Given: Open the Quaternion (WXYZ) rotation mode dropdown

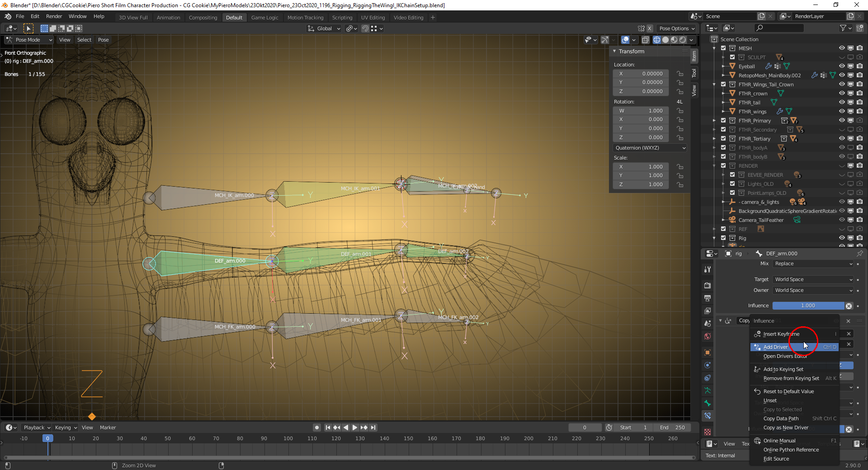Looking at the screenshot, I should pyautogui.click(x=650, y=148).
